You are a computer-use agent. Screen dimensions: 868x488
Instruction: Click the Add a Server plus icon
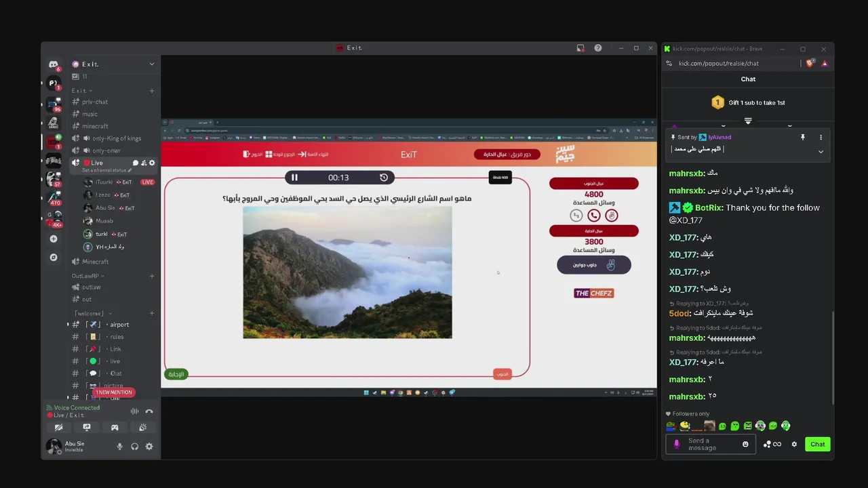click(54, 239)
